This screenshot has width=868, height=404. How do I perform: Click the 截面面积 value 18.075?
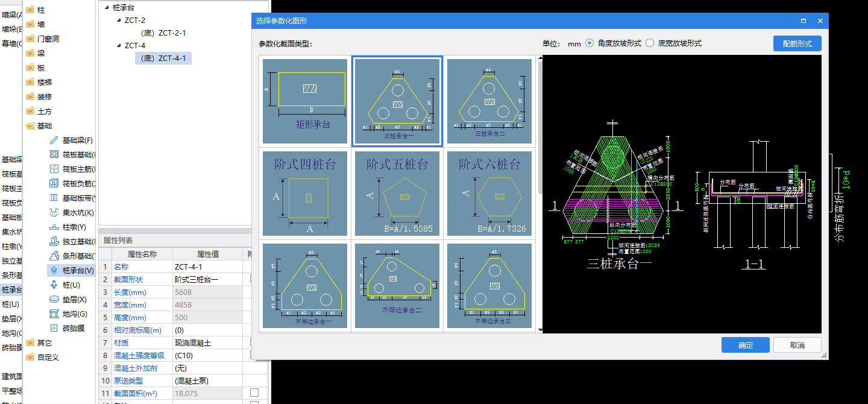(207, 393)
